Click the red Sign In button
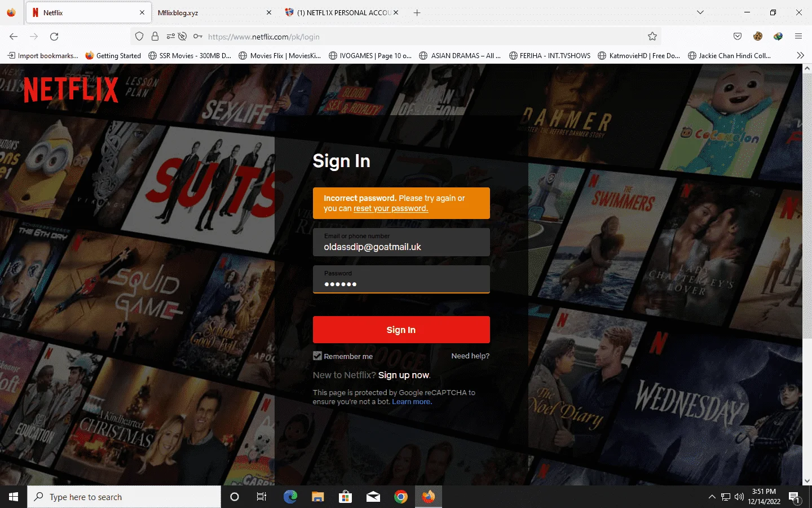The width and height of the screenshot is (812, 508). [x=401, y=330]
